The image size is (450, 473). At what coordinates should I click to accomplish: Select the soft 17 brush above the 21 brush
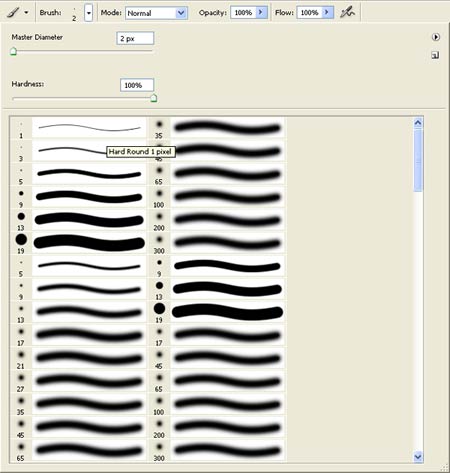click(79, 335)
